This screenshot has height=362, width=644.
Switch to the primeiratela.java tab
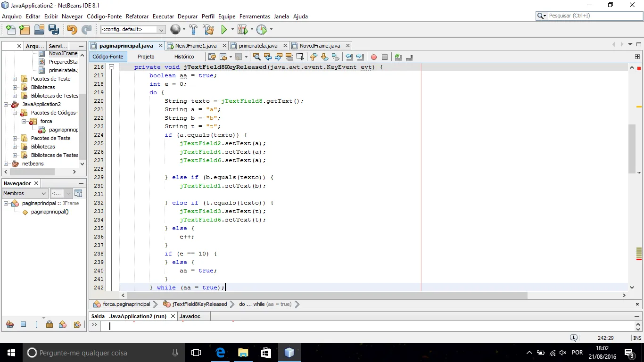click(257, 46)
